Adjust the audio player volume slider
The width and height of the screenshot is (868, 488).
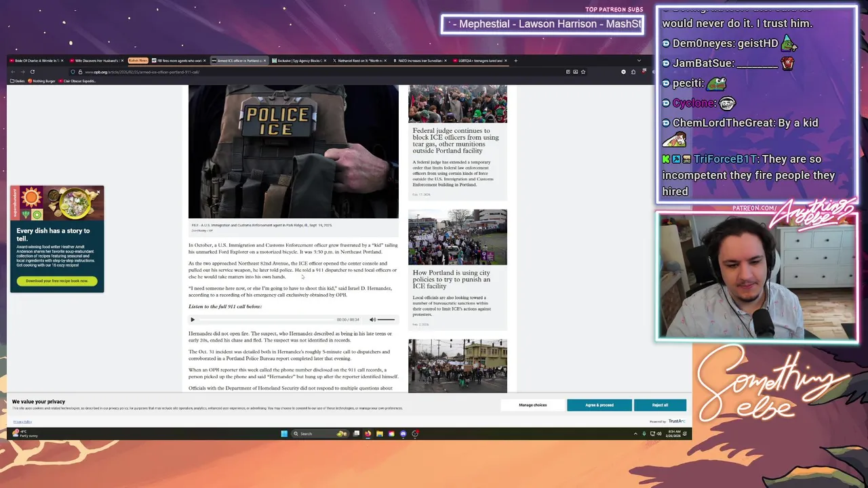pyautogui.click(x=386, y=319)
